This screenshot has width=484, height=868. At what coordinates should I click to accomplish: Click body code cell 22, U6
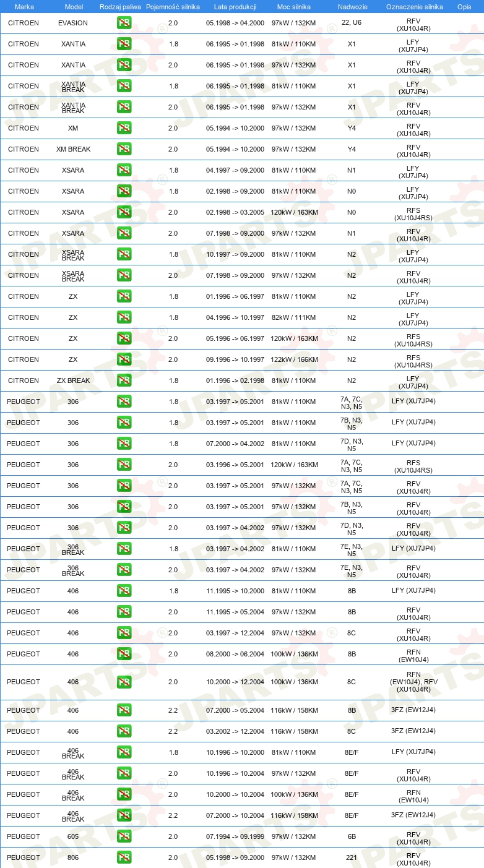(352, 23)
